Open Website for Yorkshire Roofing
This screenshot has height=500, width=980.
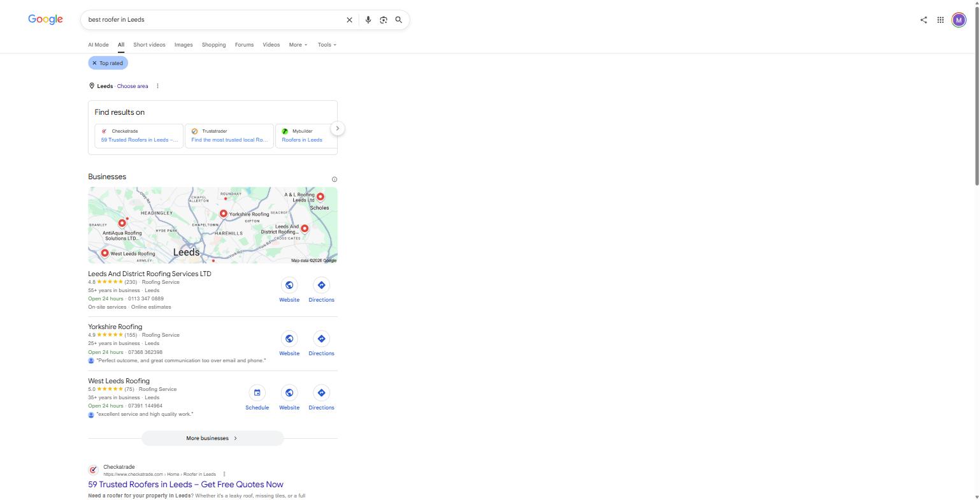click(x=289, y=344)
